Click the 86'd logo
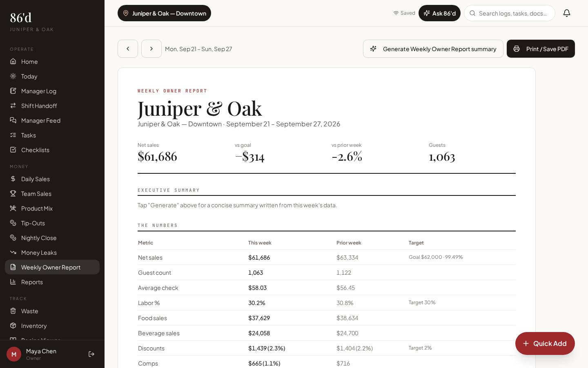This screenshot has width=588, height=368. coord(21,18)
